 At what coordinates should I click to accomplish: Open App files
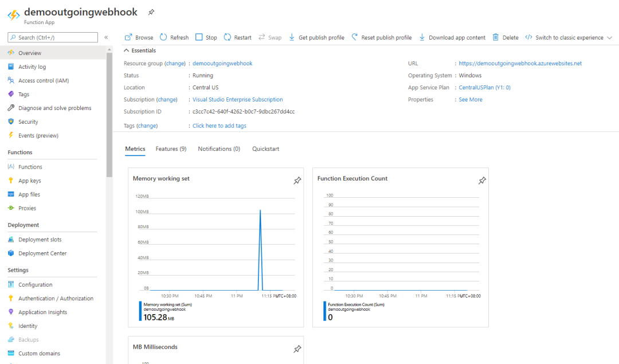coord(53,195)
